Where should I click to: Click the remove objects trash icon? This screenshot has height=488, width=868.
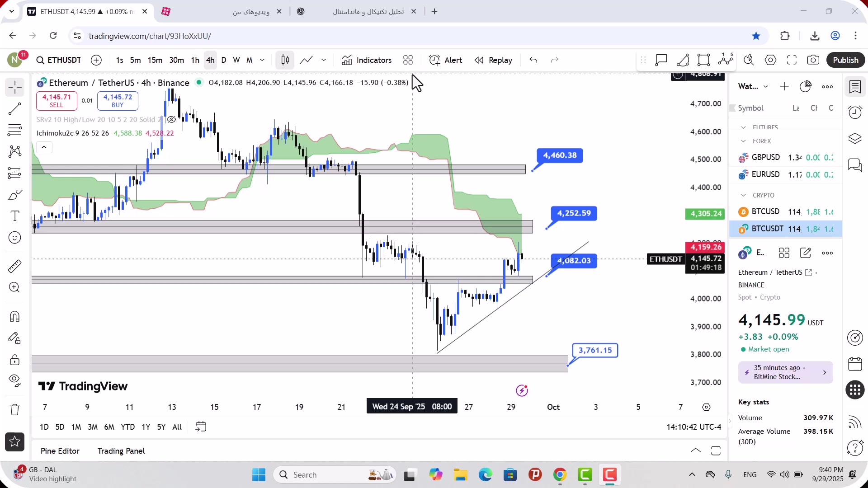tap(15, 409)
